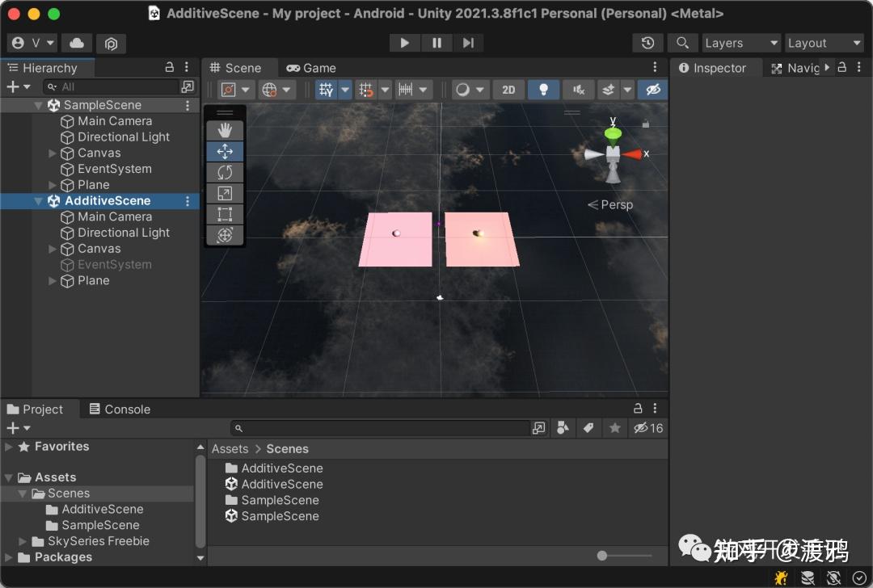Toggle 2D mode in the Scene view
Viewport: 873px width, 588px height.
pyautogui.click(x=508, y=90)
